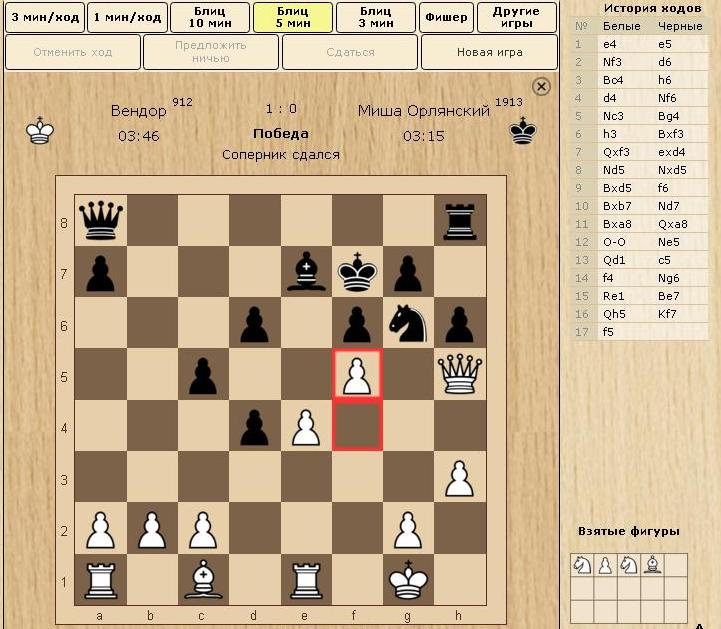Viewport: 721px width, 629px height.
Task: Open the Другие игры menu
Action: (516, 17)
